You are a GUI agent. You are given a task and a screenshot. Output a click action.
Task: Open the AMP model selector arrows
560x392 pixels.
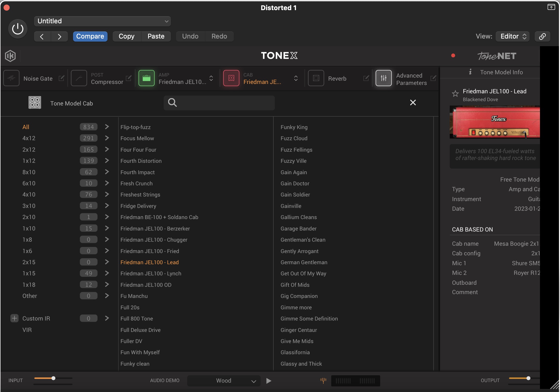pyautogui.click(x=211, y=78)
